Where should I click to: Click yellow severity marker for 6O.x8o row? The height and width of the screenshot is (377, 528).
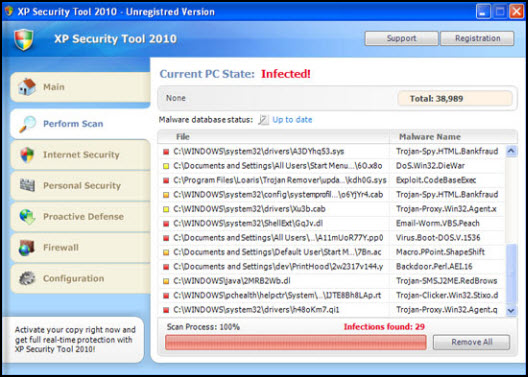166,166
